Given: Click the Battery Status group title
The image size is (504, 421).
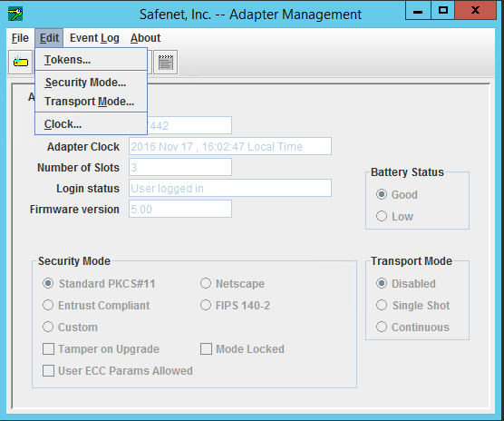Looking at the screenshot, I should 407,172.
